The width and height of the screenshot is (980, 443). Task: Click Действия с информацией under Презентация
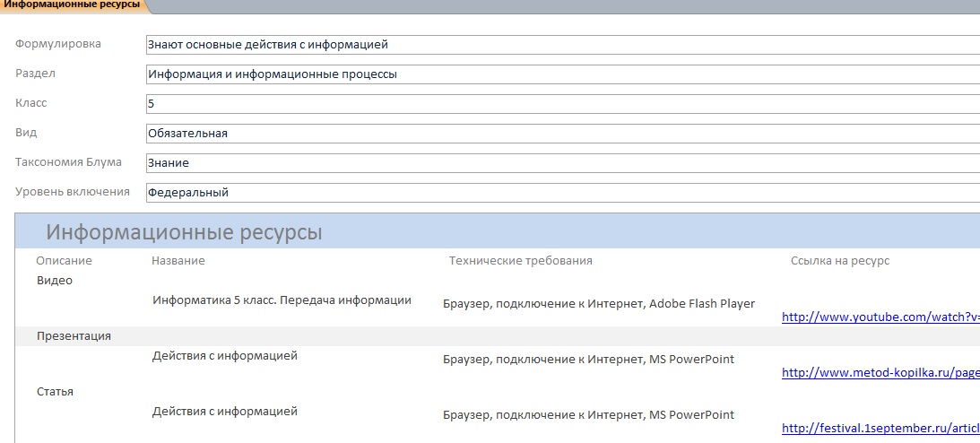[x=225, y=356]
